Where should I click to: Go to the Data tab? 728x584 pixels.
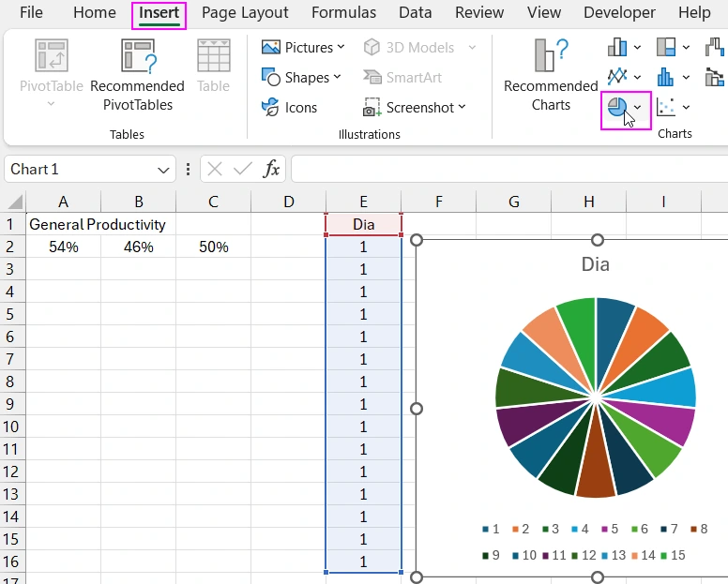pyautogui.click(x=415, y=12)
